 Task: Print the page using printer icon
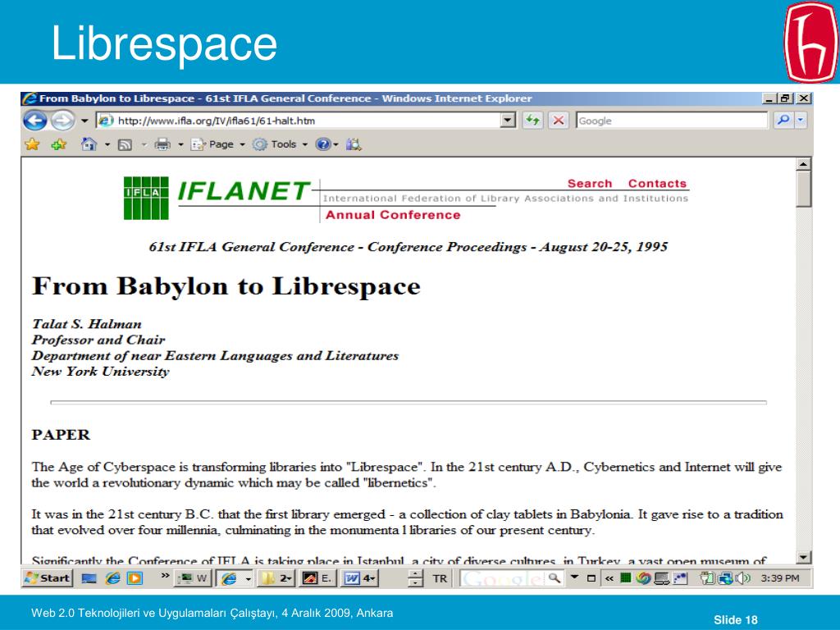162,144
